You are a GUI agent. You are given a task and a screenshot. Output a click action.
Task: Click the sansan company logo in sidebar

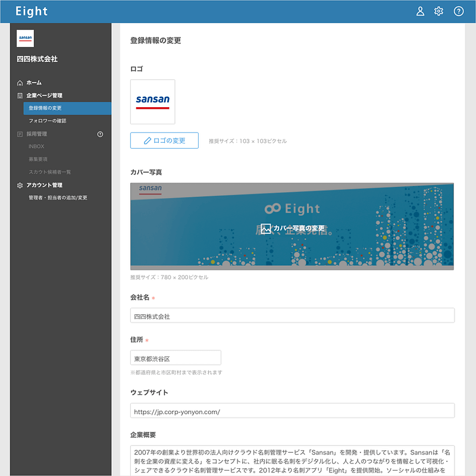[x=25, y=38]
